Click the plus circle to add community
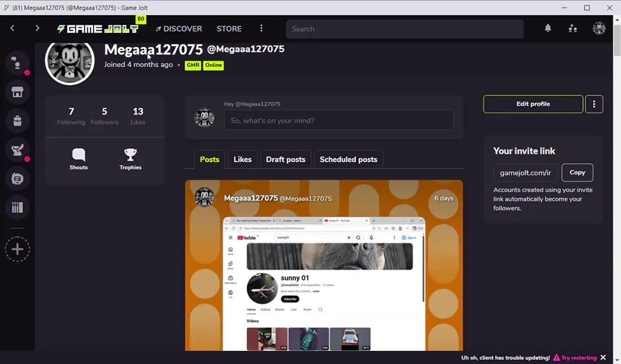The width and height of the screenshot is (621, 364). [17, 250]
